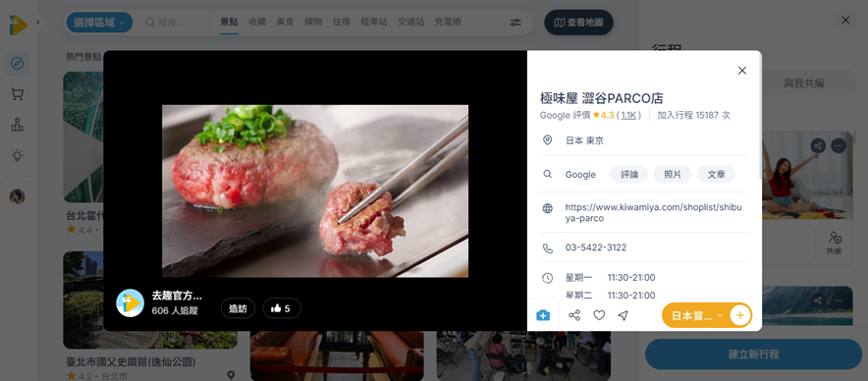Click 星期一 11:30-21:00 hours row
Viewport: 868px width, 381px height.
(x=610, y=278)
